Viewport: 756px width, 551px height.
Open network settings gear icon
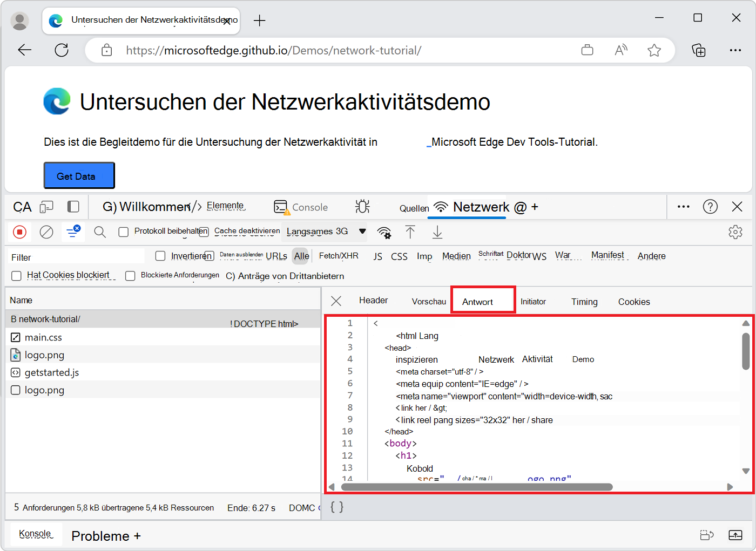click(735, 232)
